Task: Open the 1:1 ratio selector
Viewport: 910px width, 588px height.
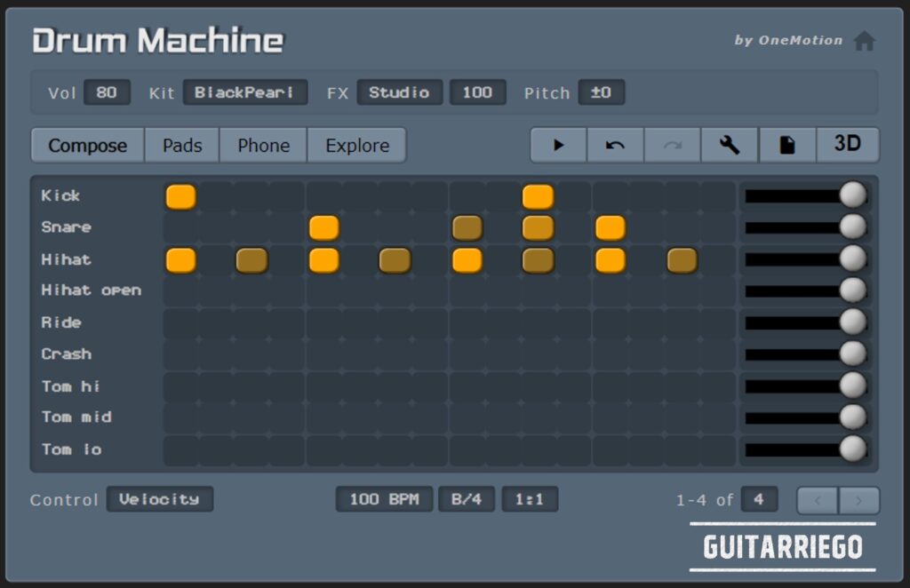Action: point(530,499)
